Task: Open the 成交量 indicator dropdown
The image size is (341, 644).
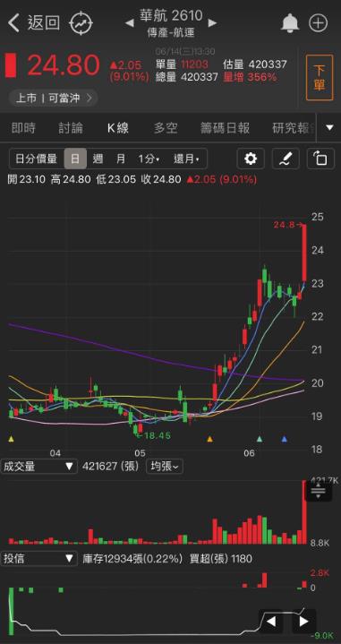Action: pos(38,466)
